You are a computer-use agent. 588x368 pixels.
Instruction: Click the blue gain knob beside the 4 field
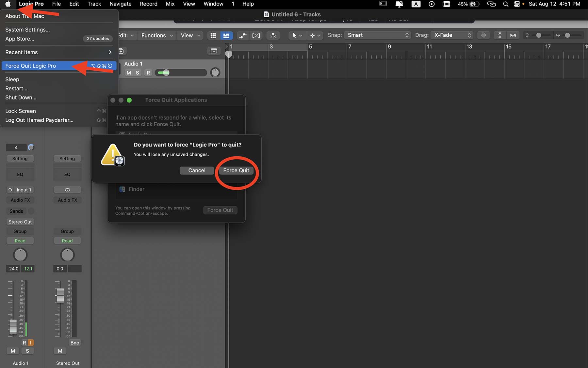click(x=31, y=147)
